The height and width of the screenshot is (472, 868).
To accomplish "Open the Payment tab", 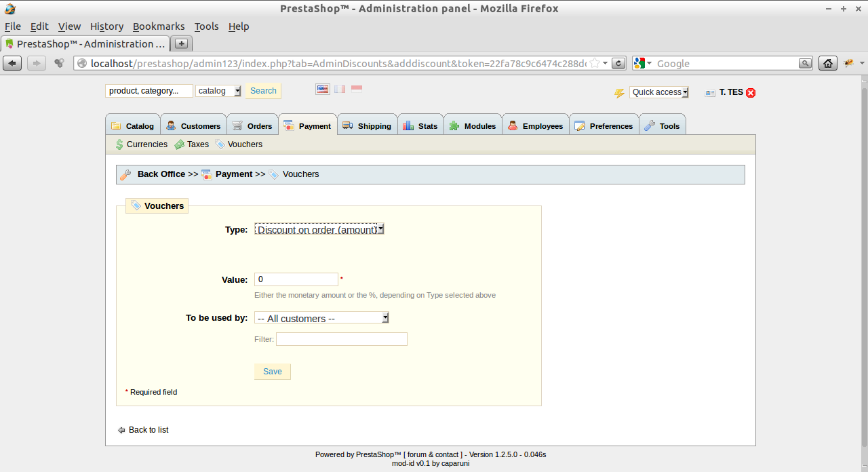I will pyautogui.click(x=308, y=125).
